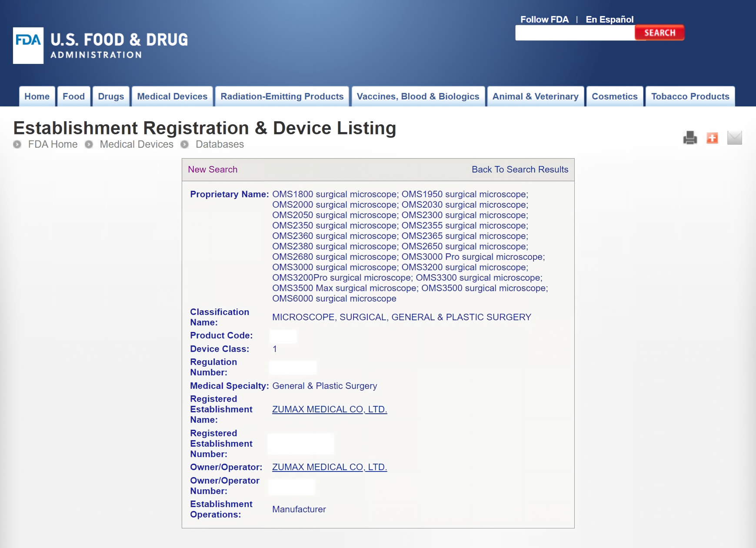Follow FDA link in header
Image resolution: width=756 pixels, height=548 pixels.
point(545,20)
